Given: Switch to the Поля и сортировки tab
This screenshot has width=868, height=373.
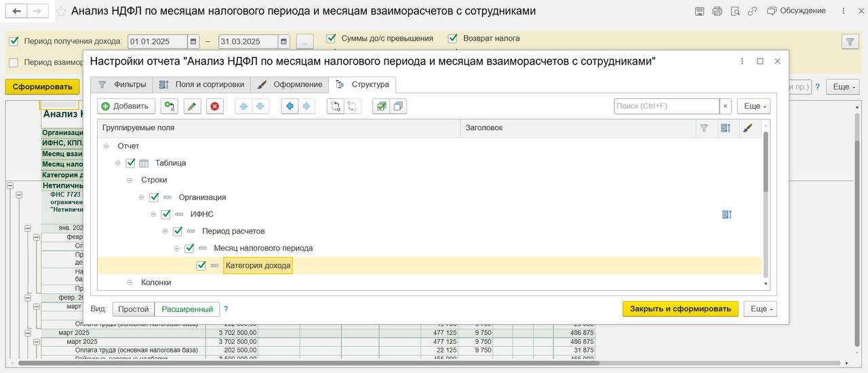Looking at the screenshot, I should click(201, 85).
